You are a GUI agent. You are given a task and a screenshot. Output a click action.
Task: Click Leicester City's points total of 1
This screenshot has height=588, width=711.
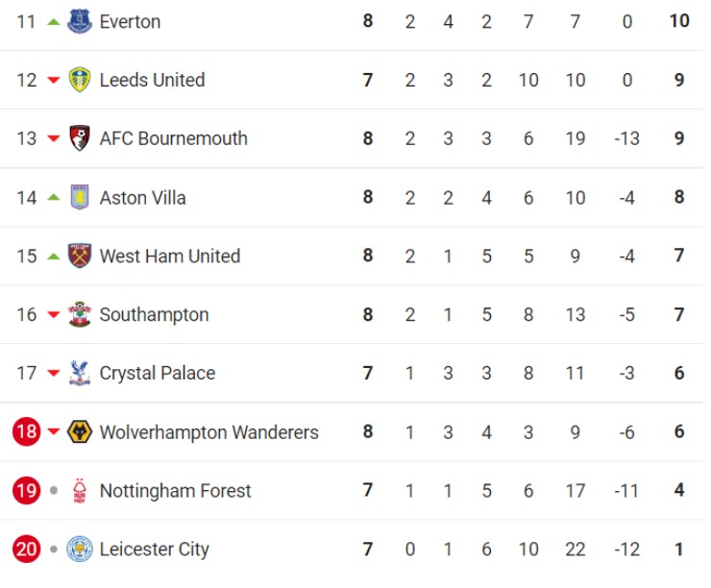678,550
